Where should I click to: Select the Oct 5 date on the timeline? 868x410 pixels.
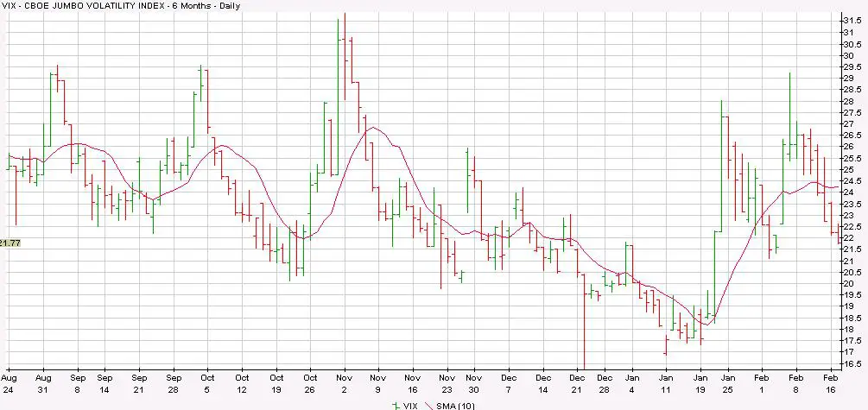point(207,383)
